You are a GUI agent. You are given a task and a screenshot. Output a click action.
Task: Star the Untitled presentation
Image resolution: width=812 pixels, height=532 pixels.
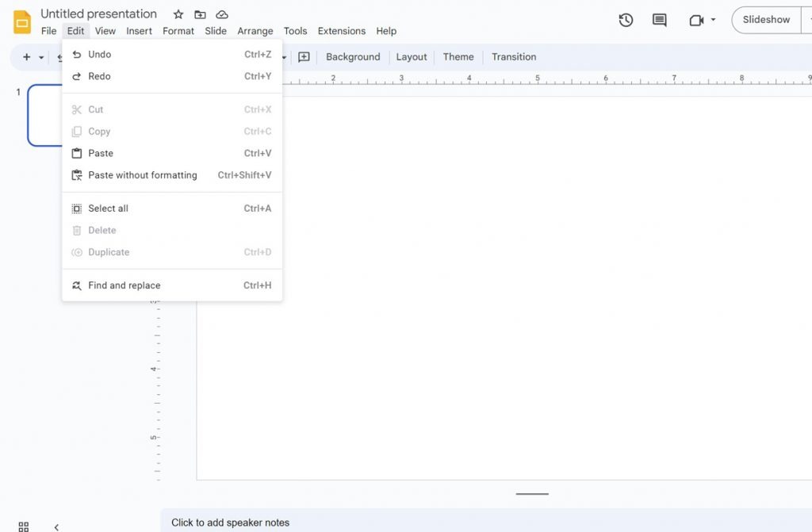(178, 13)
